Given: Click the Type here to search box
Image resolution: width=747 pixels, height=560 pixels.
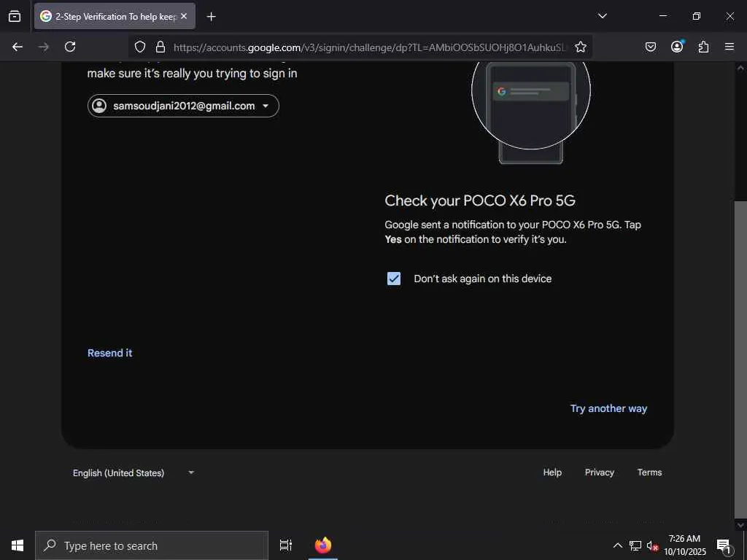Looking at the screenshot, I should [x=152, y=545].
